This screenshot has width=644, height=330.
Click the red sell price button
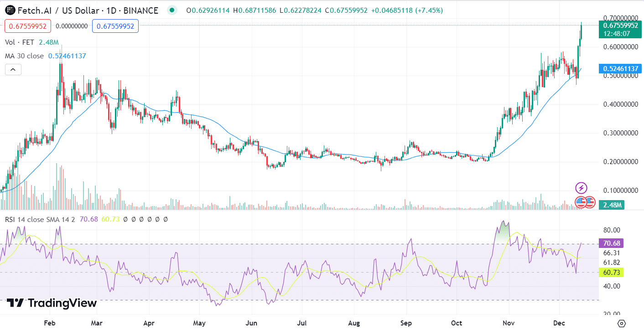[x=27, y=26]
